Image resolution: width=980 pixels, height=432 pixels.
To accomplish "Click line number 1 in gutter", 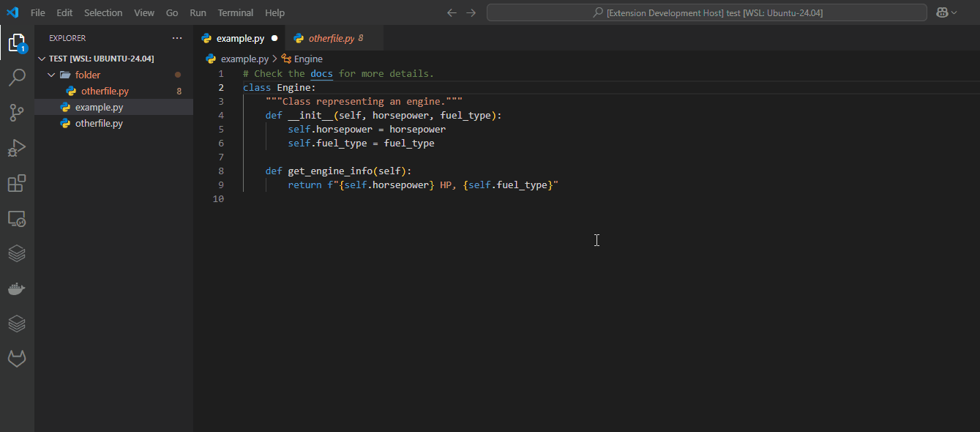I will click(221, 73).
